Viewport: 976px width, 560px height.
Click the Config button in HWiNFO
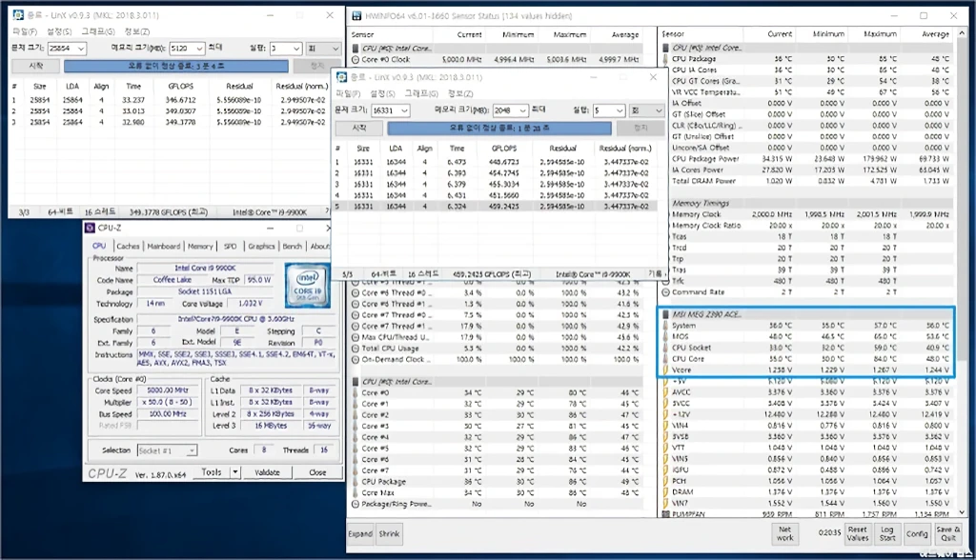pyautogui.click(x=917, y=533)
